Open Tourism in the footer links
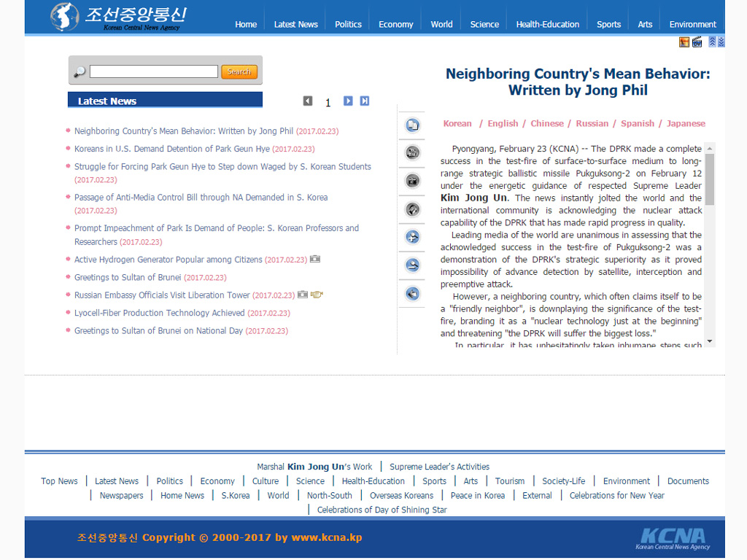Screen dimensions: 747x560 coord(510,481)
